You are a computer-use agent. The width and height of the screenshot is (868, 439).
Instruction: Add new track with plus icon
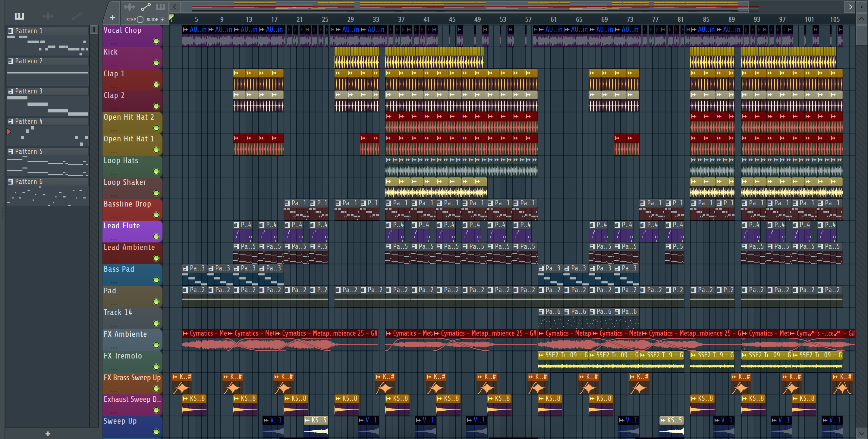[x=112, y=18]
